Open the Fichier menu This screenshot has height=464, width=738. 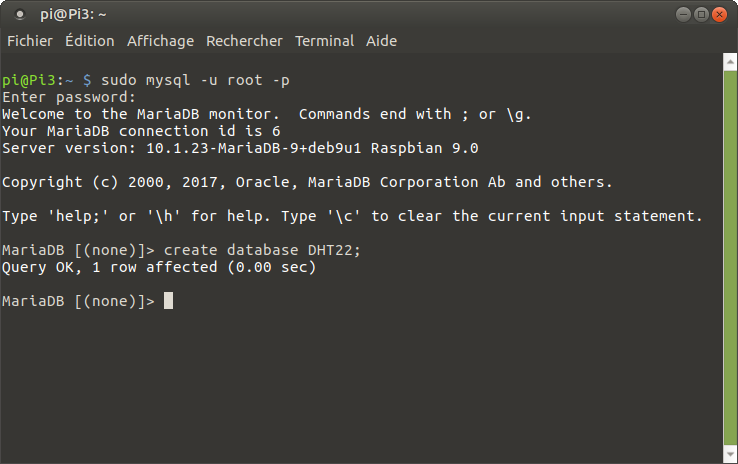coord(30,41)
